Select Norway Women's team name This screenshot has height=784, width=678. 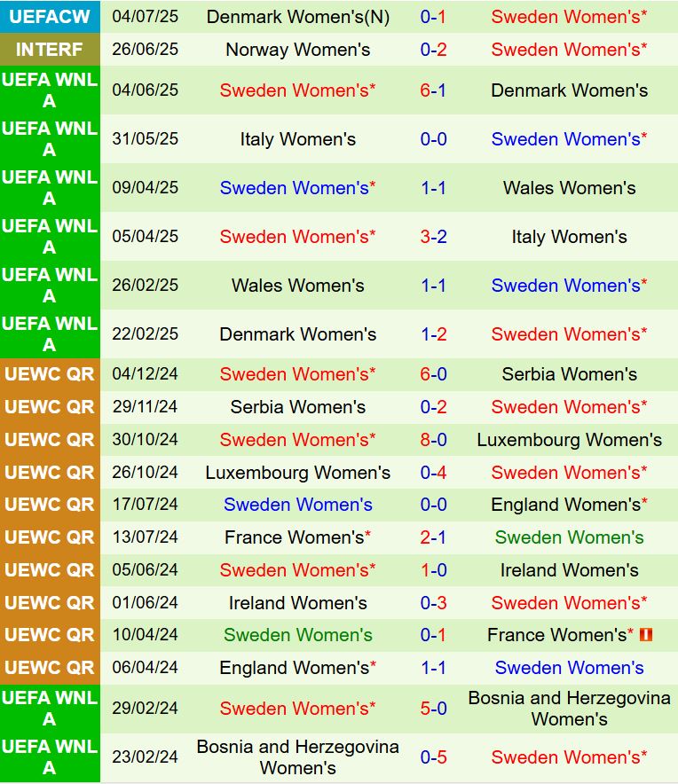click(x=298, y=50)
